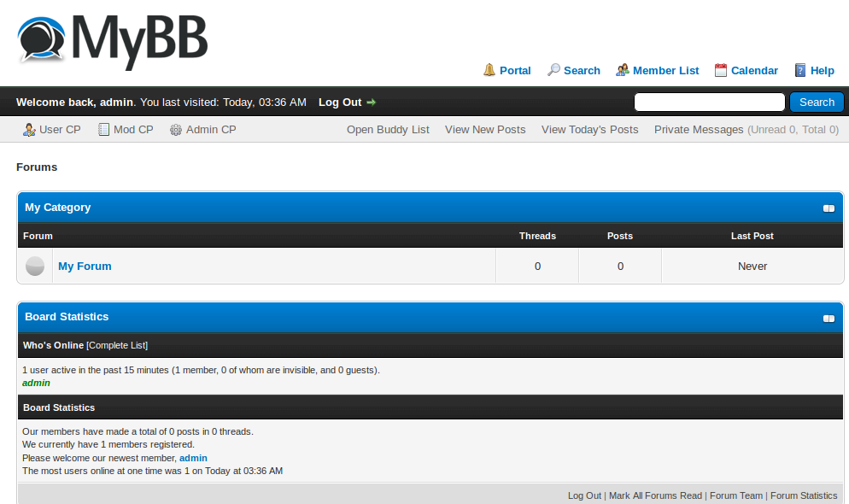Click the newest member admin link
Screen dimensions: 849x504
click(193, 457)
